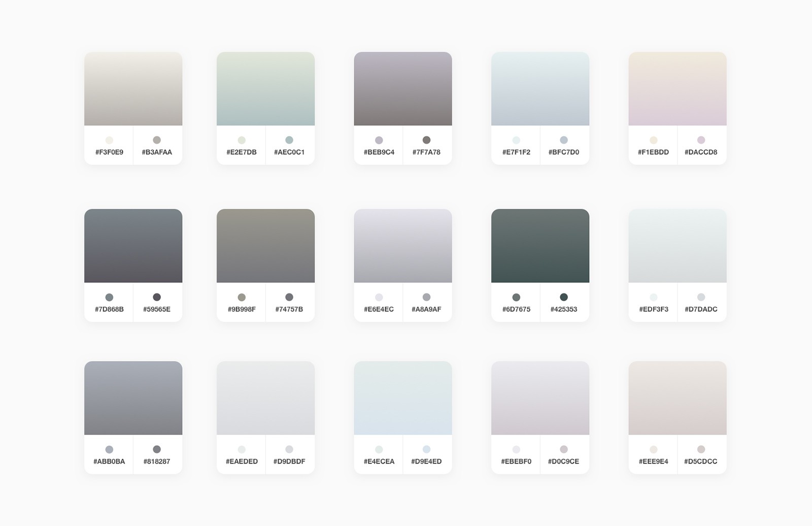Select the #818287 color dot
Image resolution: width=812 pixels, height=526 pixels.
click(x=157, y=449)
